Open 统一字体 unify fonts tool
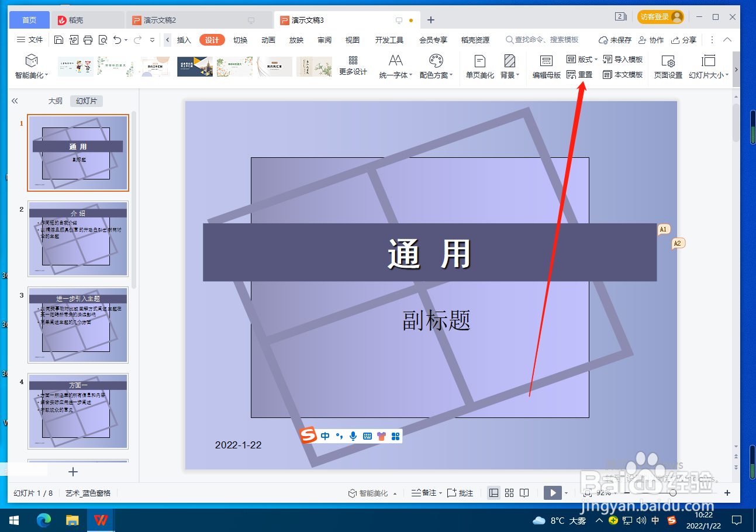The width and height of the screenshot is (756, 532). 396,67
